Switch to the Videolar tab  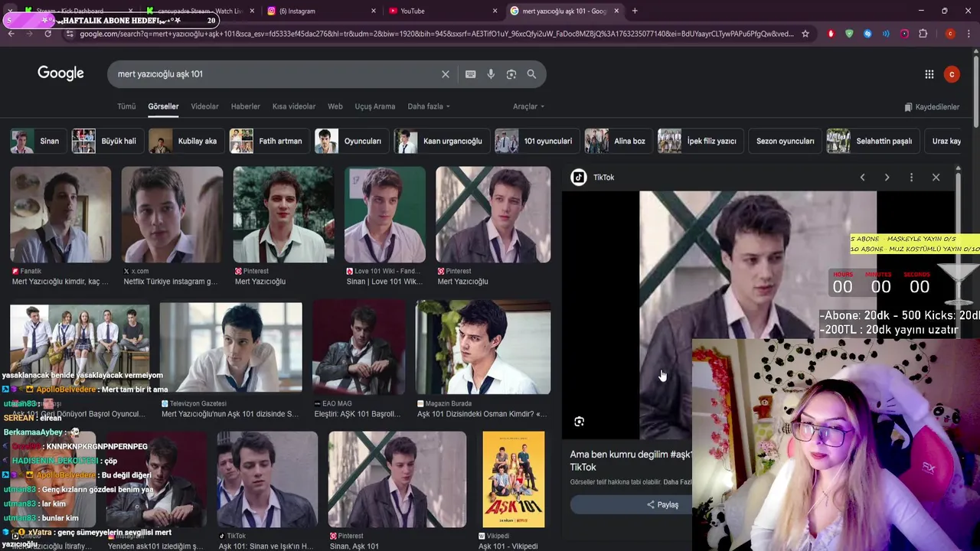coord(204,106)
